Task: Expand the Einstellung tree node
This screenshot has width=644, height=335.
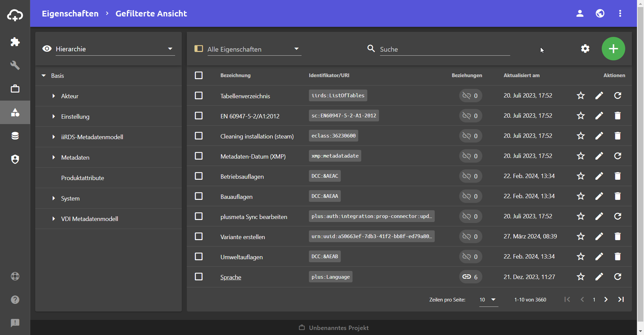Action: pyautogui.click(x=54, y=117)
